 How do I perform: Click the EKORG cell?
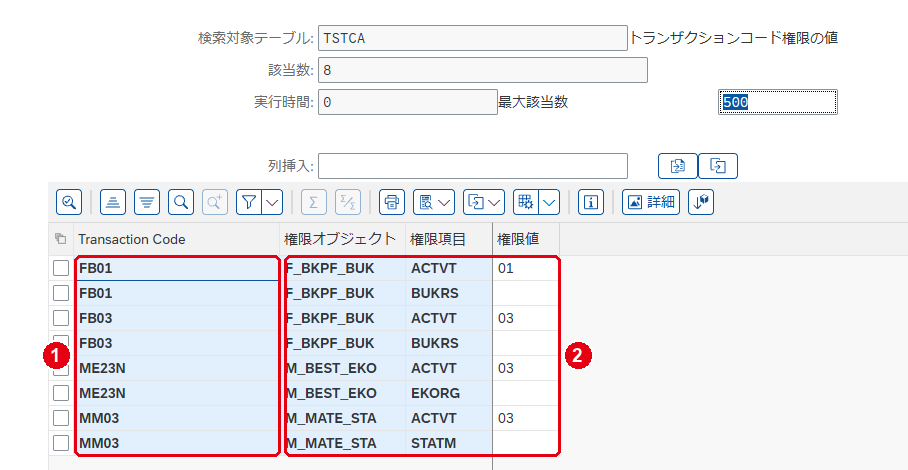coord(449,393)
